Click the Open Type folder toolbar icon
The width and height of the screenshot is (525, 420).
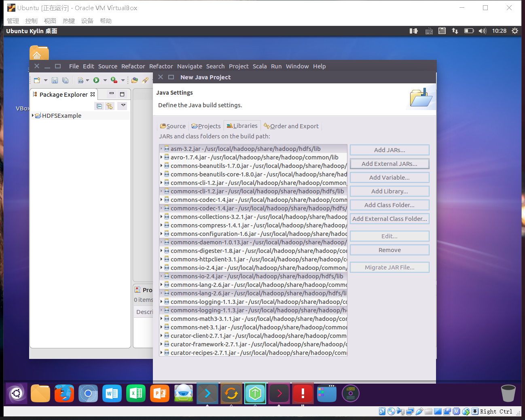tap(135, 80)
